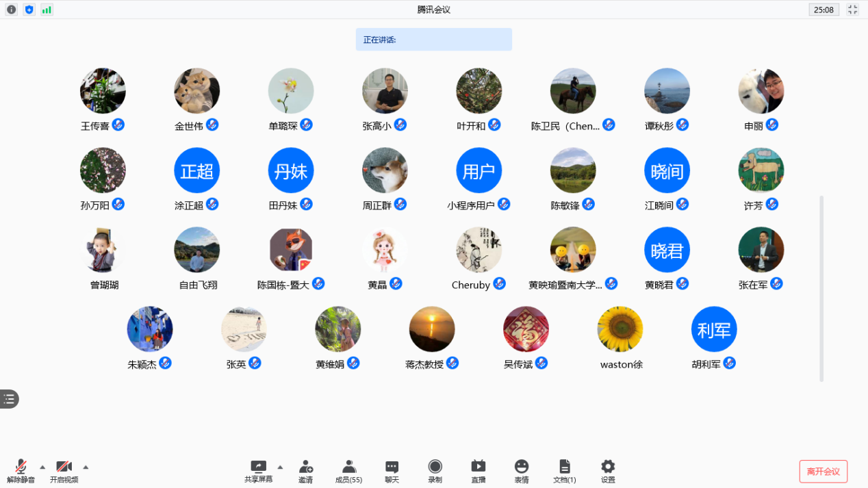Click the red leave meeting button
The image size is (868, 488).
pos(823,472)
